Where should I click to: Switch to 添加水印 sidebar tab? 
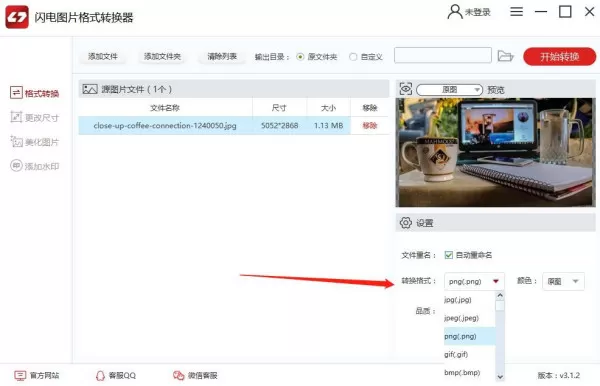click(34, 166)
